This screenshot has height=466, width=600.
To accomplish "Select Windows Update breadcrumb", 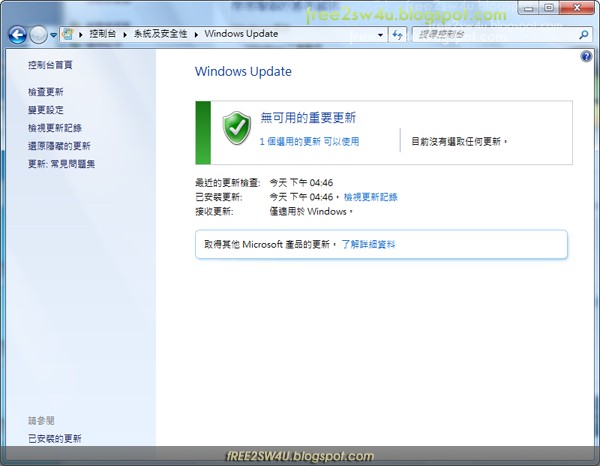I will click(x=241, y=34).
